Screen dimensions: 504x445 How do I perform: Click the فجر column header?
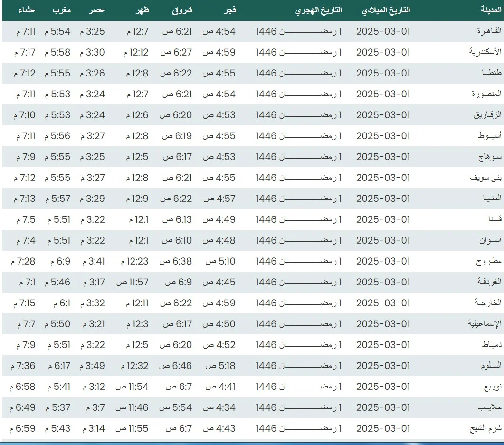click(x=230, y=10)
